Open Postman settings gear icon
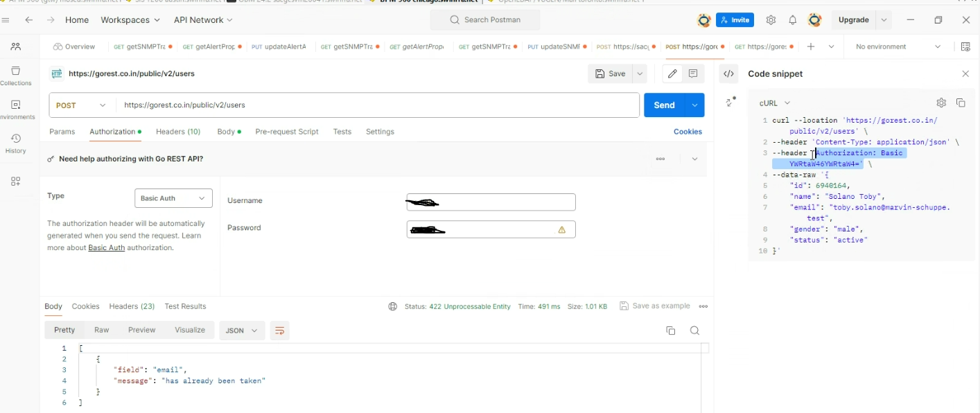Image resolution: width=980 pixels, height=413 pixels. (771, 20)
